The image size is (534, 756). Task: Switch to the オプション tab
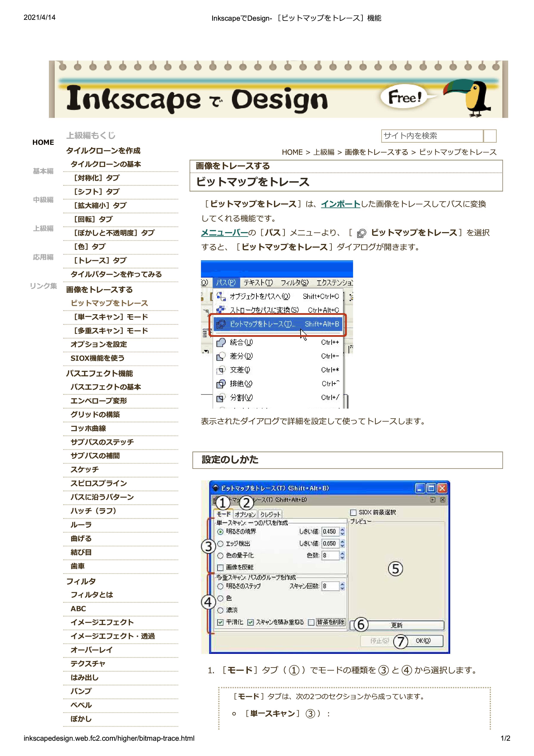(245, 514)
